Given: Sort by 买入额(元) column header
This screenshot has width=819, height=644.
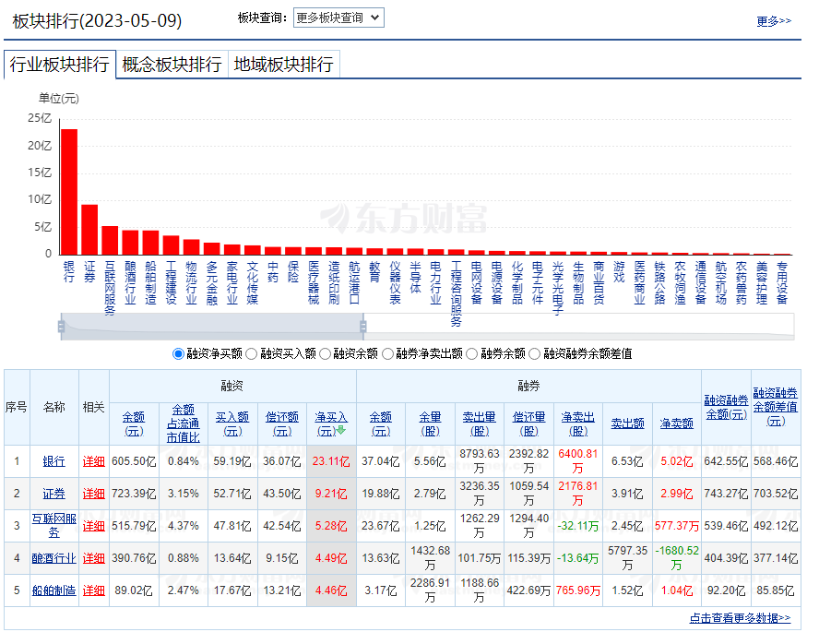Looking at the screenshot, I should [x=232, y=423].
